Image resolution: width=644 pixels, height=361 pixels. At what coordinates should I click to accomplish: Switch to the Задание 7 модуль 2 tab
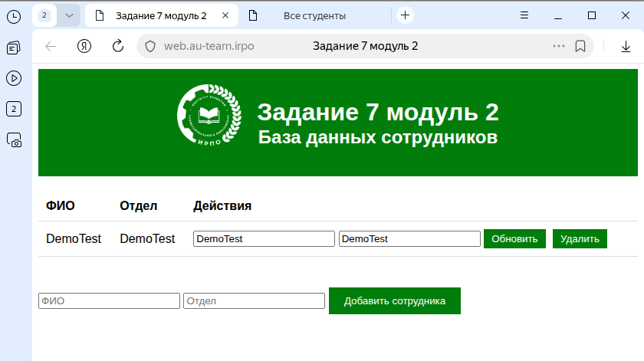161,15
